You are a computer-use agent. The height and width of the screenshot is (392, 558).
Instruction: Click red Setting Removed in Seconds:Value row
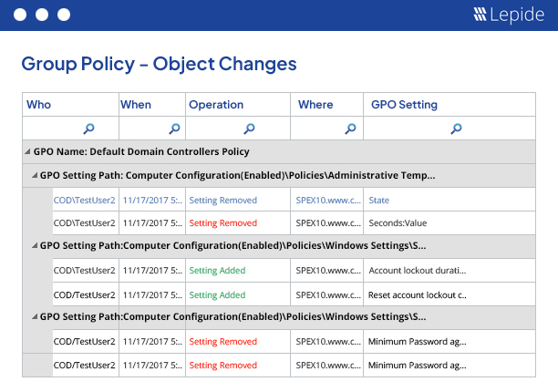(223, 223)
